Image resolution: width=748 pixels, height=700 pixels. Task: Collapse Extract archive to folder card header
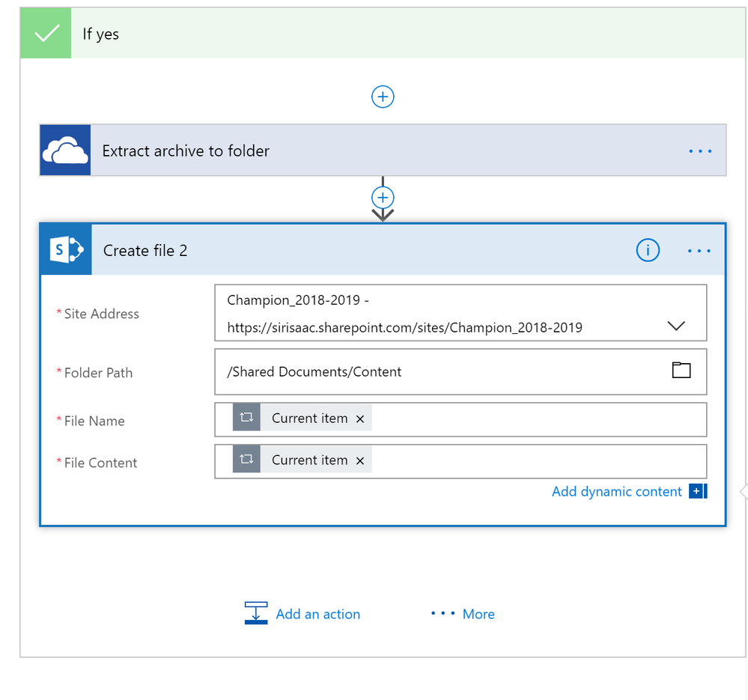tap(383, 150)
